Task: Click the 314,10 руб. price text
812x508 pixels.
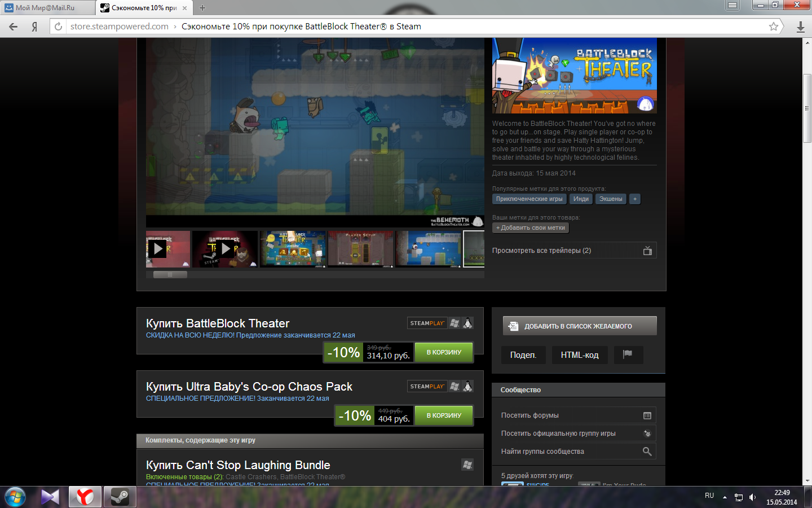Action: tap(388, 356)
